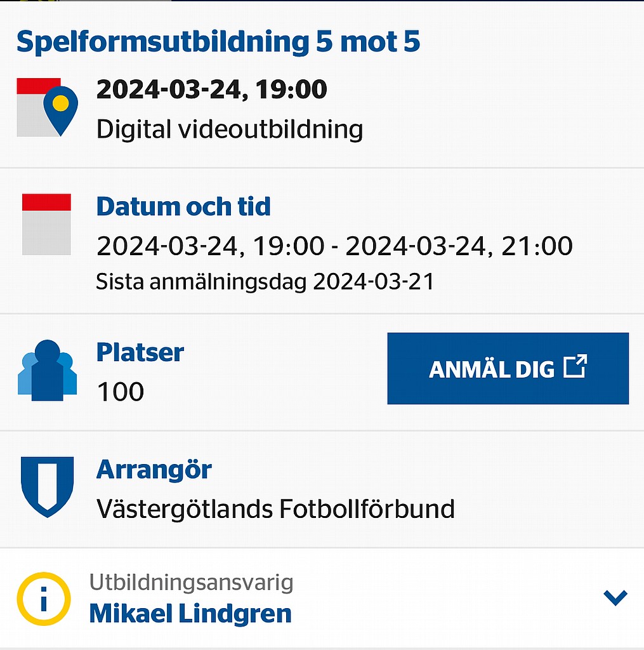
Task: Click the Utbildningsansvarig label
Action: tap(192, 583)
